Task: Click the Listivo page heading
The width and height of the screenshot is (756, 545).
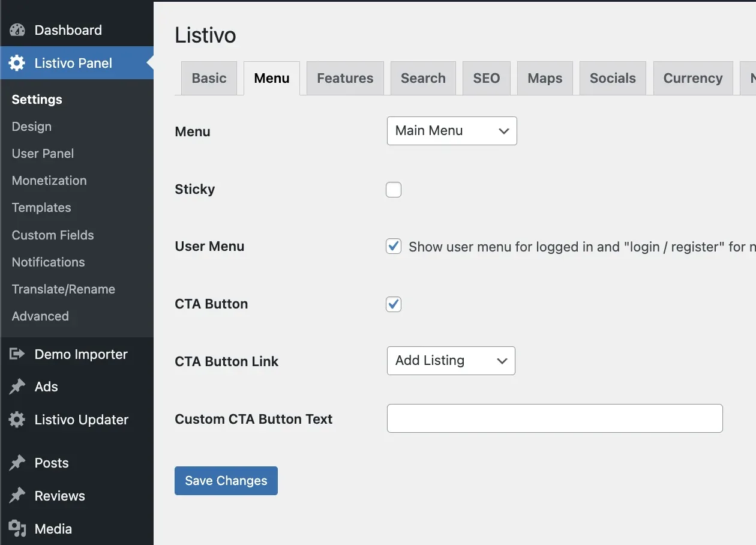Action: tap(205, 35)
